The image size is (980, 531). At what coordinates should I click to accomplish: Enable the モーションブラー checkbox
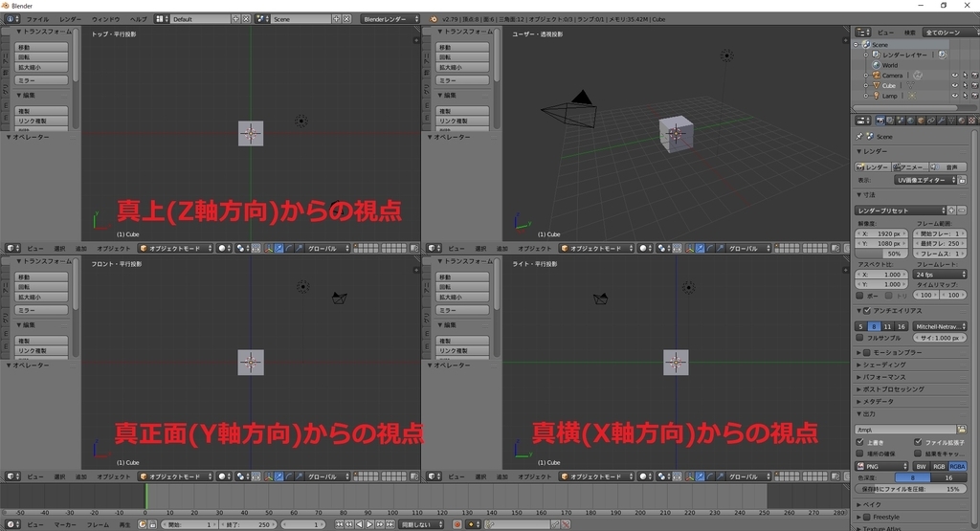867,352
